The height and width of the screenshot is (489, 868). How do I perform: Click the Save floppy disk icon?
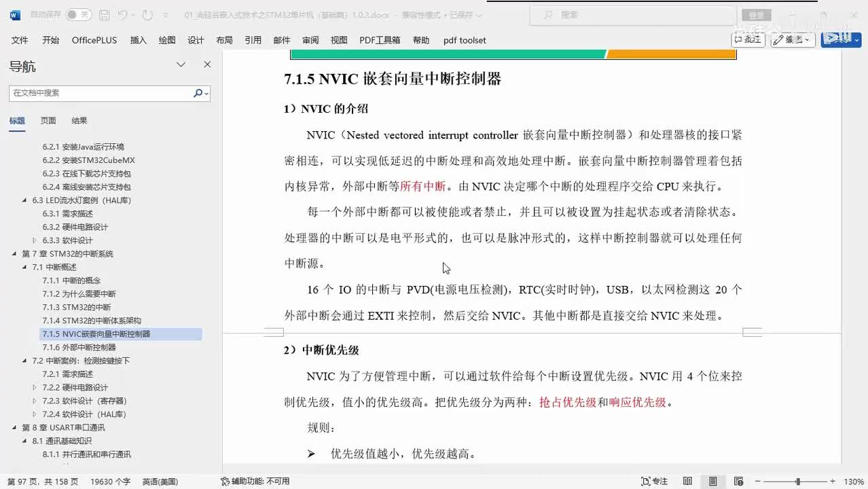coord(104,14)
